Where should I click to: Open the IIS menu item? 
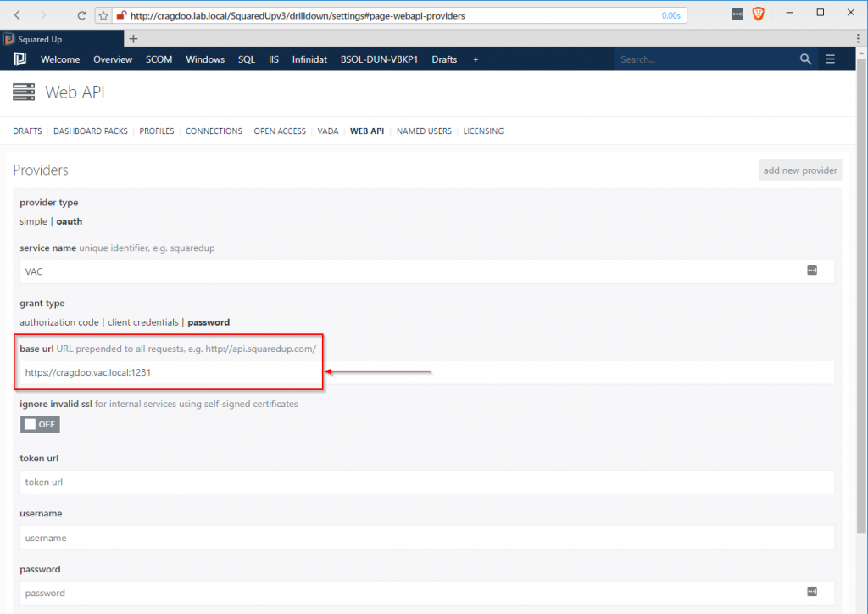click(274, 59)
